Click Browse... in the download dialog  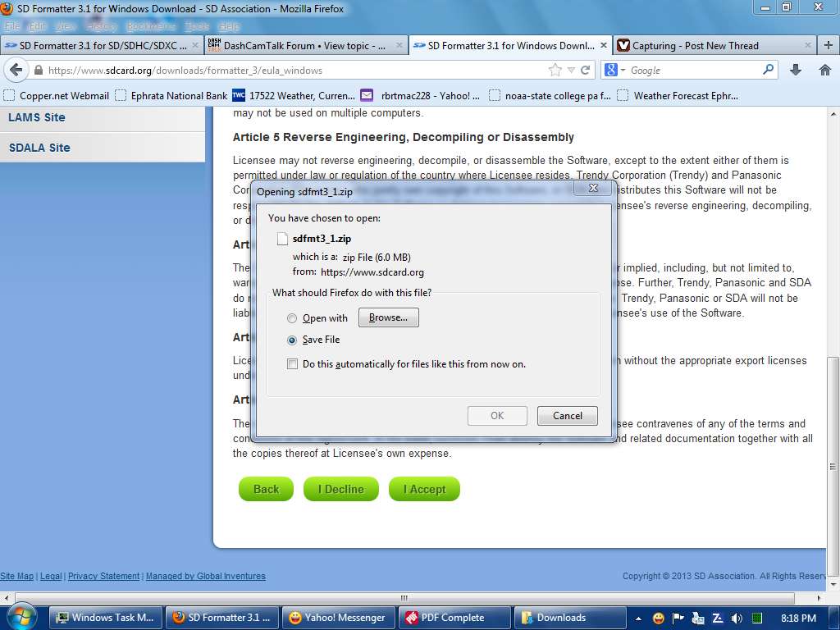pyautogui.click(x=388, y=317)
